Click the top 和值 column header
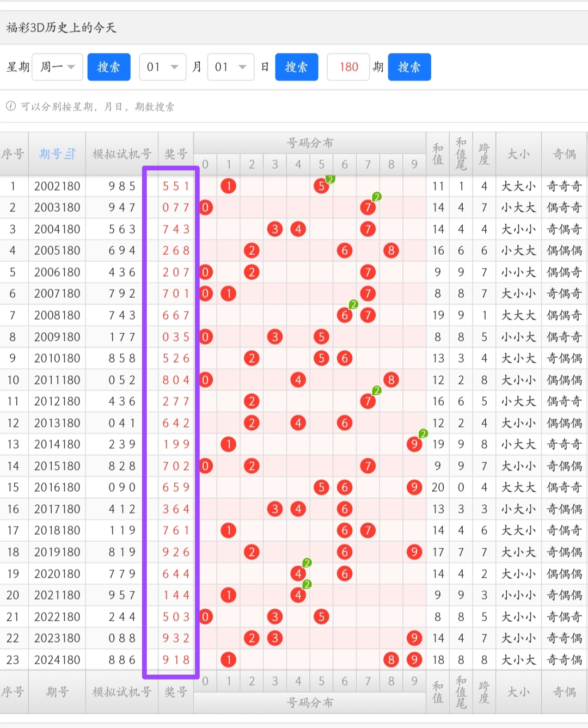The image size is (588, 728). coord(438,154)
